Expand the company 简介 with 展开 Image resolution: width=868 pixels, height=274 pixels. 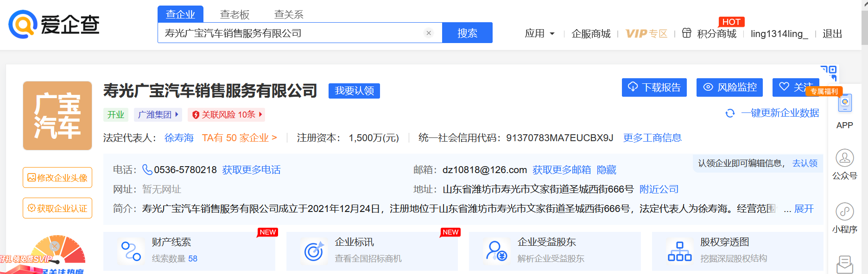[804, 209]
